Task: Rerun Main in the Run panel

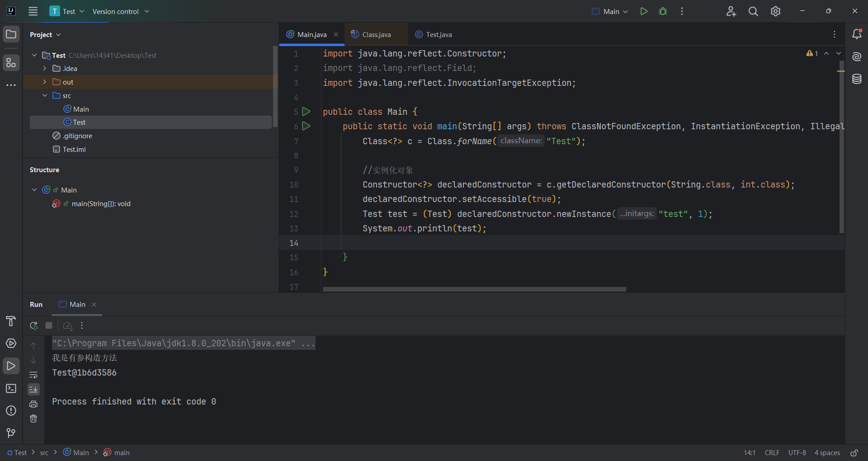Action: coord(34,325)
